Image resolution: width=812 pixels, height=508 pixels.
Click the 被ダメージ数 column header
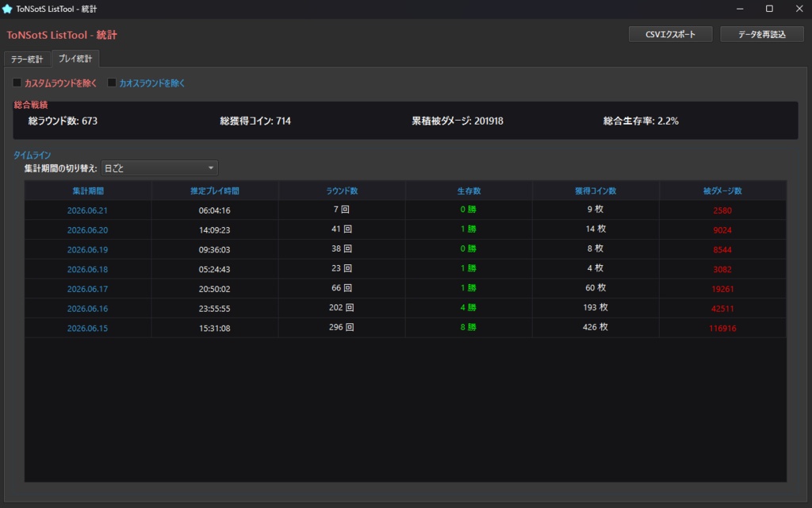tap(722, 190)
